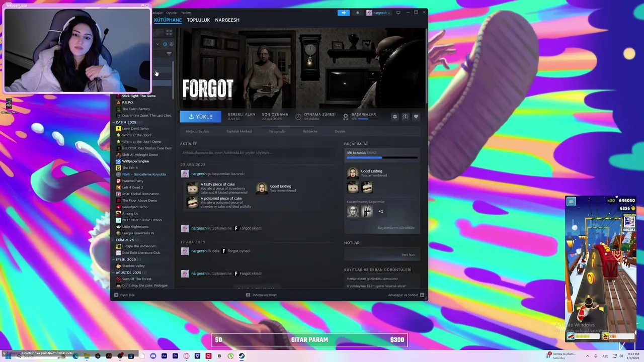Click the locked fork achievement icon
This screenshot has width=644, height=362.
[x=367, y=211]
